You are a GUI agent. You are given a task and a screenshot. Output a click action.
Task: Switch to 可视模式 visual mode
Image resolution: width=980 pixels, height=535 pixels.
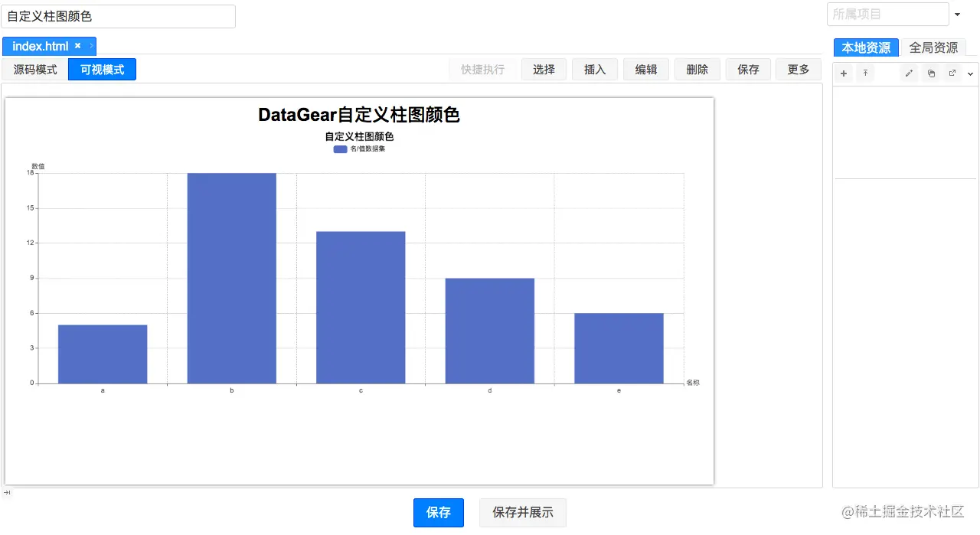pyautogui.click(x=103, y=70)
